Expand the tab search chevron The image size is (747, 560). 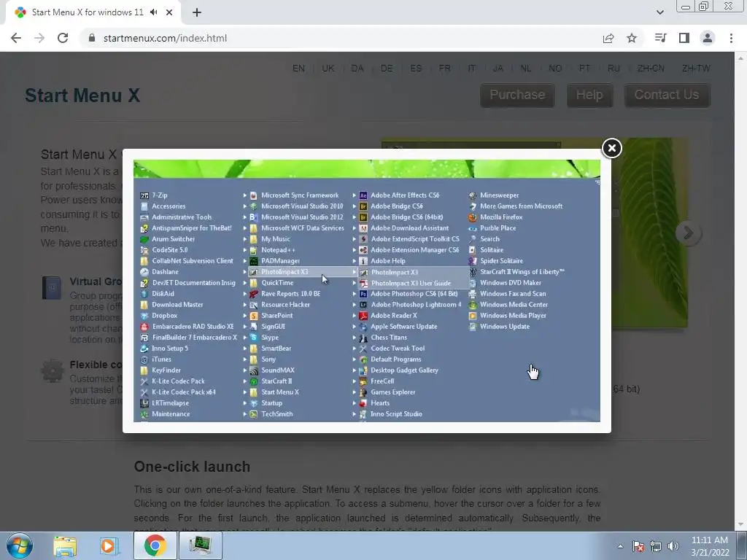tap(659, 12)
